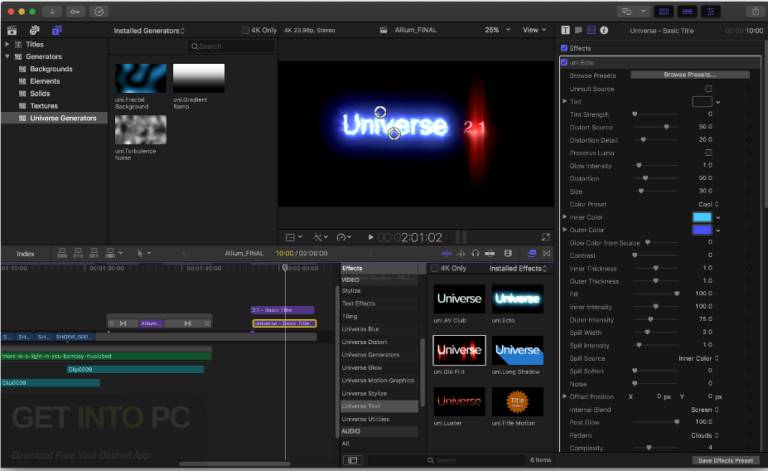Toggle the Transitions browser icon
The width and height of the screenshot is (768, 471).
click(547, 253)
